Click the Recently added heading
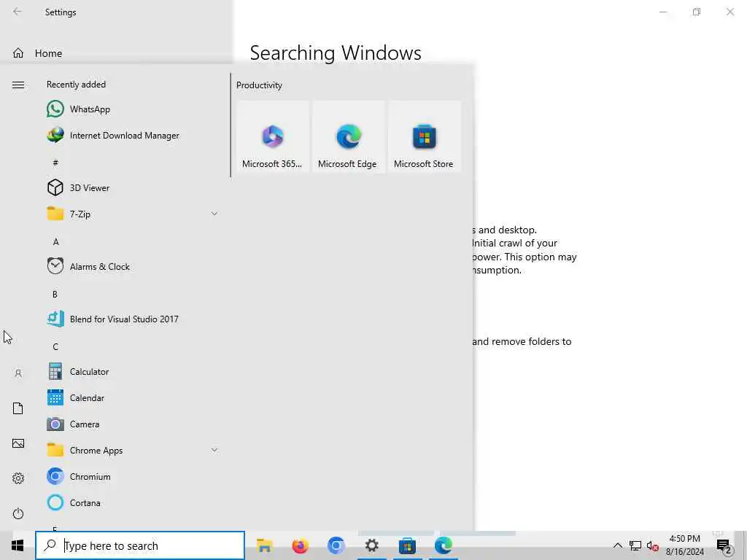The width and height of the screenshot is (747, 560). click(76, 85)
